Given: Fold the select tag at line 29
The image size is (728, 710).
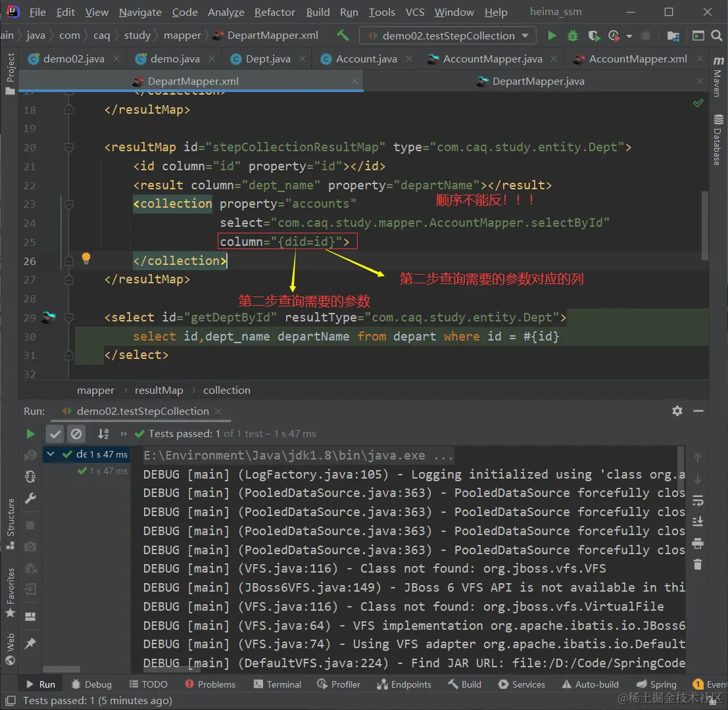Looking at the screenshot, I should pos(68,318).
